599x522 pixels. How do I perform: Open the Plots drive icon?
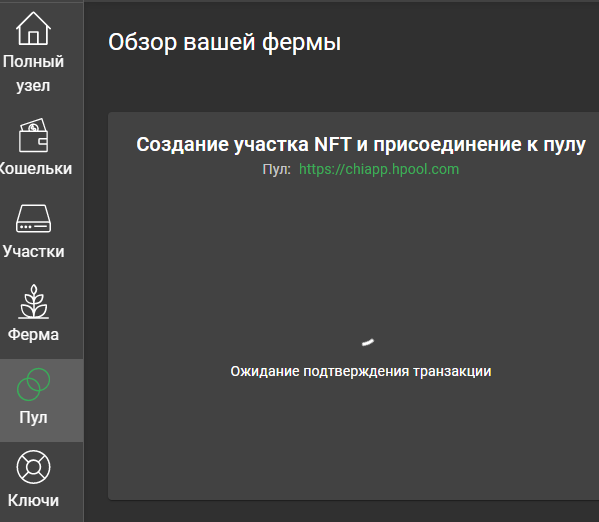pos(33,218)
